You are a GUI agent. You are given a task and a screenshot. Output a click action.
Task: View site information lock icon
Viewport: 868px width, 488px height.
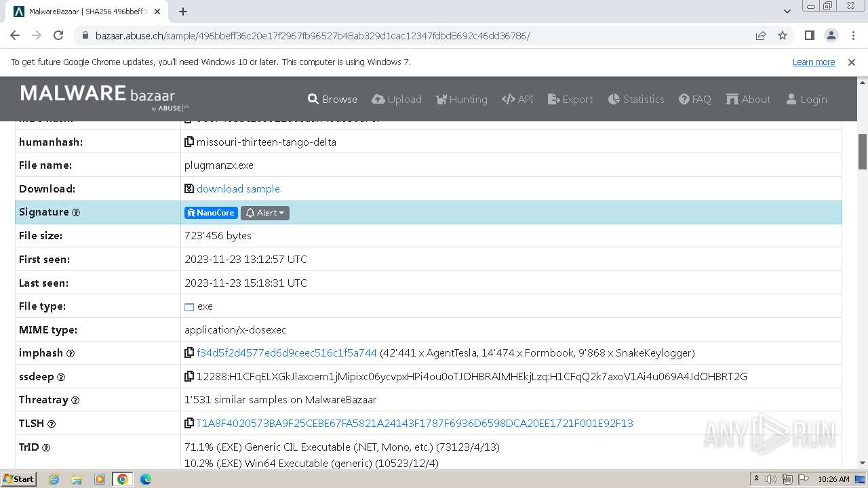tap(84, 35)
